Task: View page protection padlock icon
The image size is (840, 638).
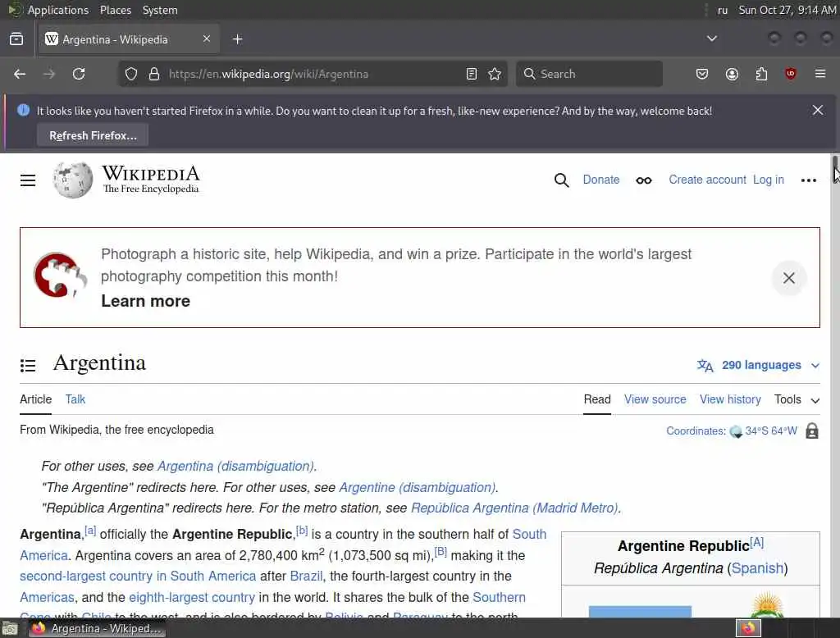Action: click(812, 431)
